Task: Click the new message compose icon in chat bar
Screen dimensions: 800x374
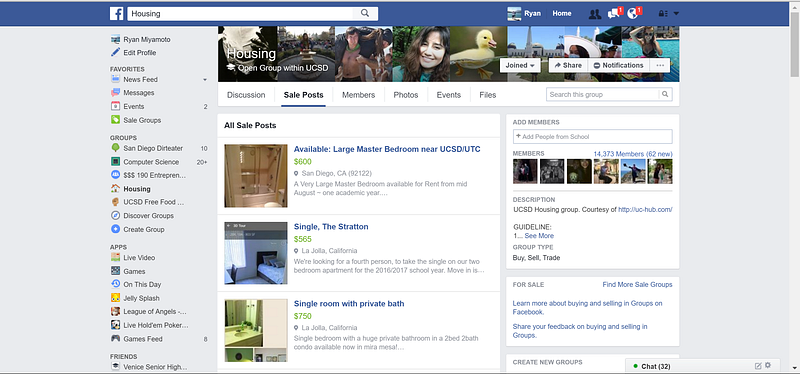Action: point(758,366)
